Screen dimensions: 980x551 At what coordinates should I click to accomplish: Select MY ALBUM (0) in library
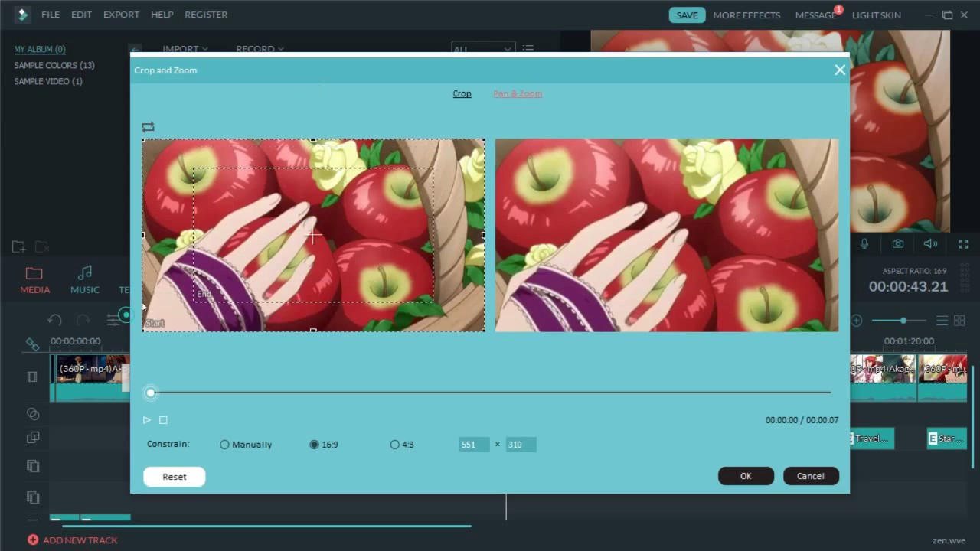point(40,49)
